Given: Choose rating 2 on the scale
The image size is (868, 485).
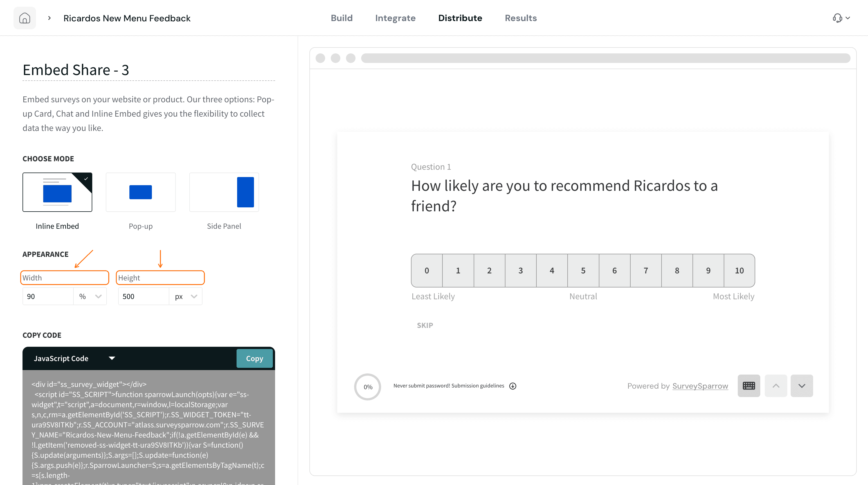Looking at the screenshot, I should (489, 271).
